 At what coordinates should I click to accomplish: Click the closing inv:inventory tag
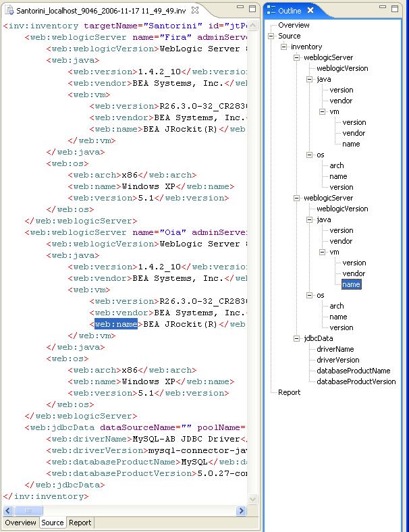coord(46,496)
